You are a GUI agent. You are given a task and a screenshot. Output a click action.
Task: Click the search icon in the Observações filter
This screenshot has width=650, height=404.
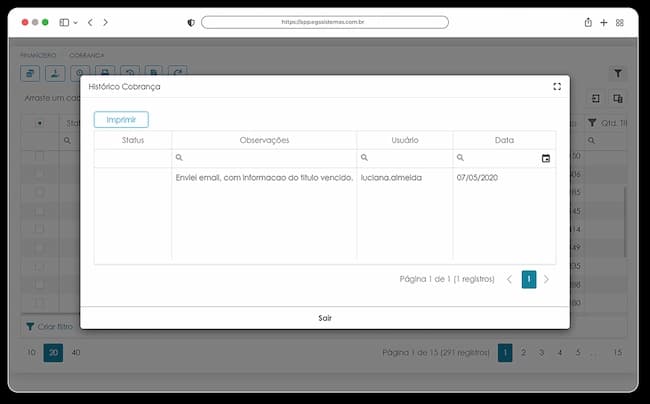click(x=179, y=157)
